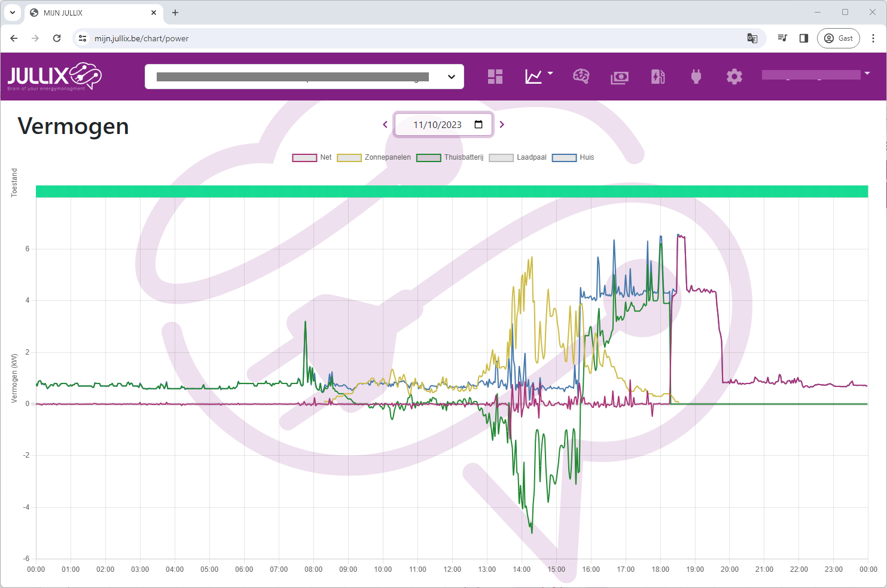This screenshot has width=887, height=588.
Task: Expand the chart type dropdown menu
Action: [x=538, y=76]
